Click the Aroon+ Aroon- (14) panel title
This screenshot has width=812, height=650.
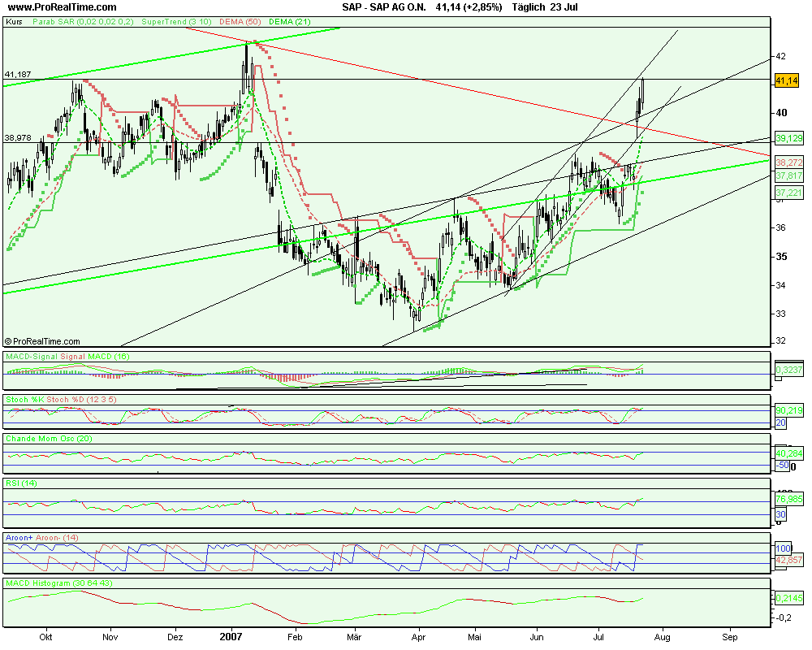pos(41,539)
